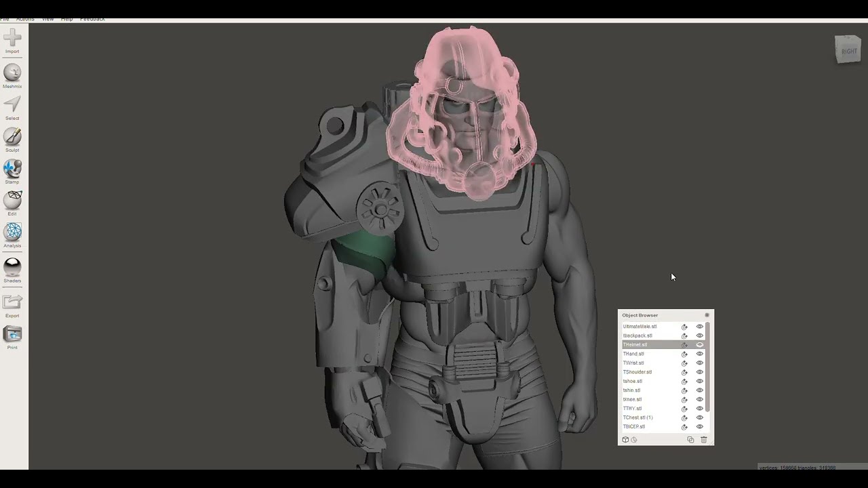Image resolution: width=868 pixels, height=488 pixels.
Task: Hide the THelmet.stl object
Action: pyautogui.click(x=700, y=345)
